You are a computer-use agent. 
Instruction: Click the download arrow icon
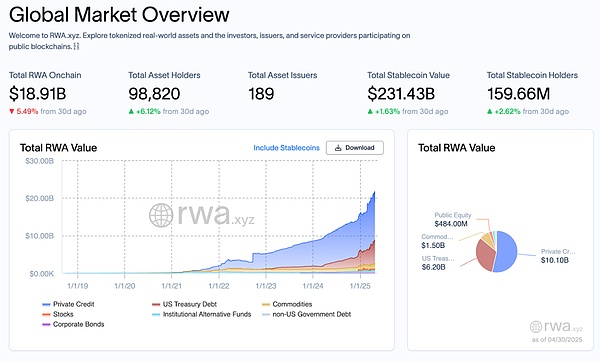click(338, 148)
